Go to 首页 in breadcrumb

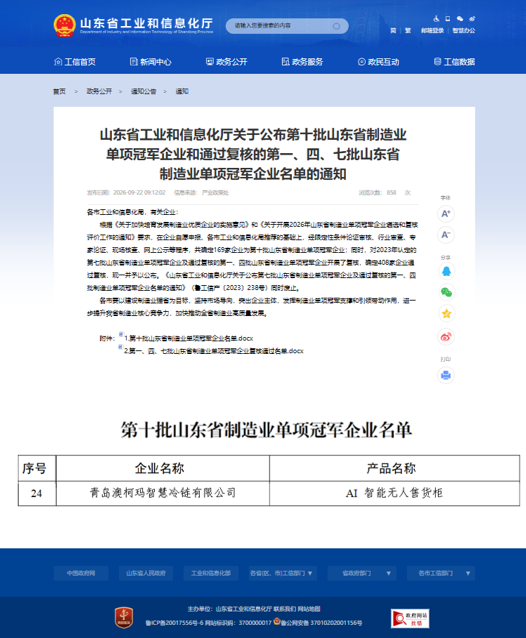coord(59,91)
